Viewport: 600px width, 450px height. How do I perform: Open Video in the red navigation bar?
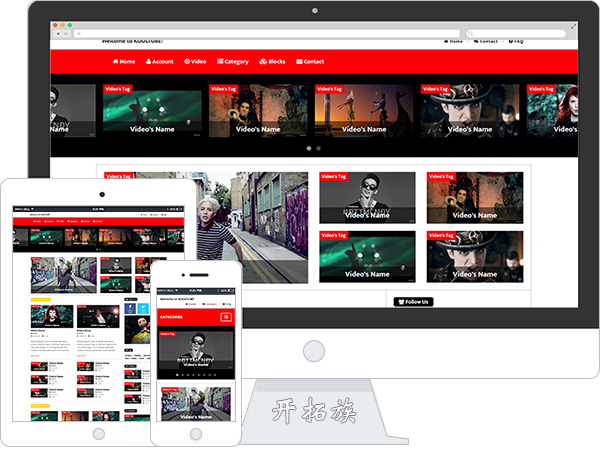pos(195,62)
